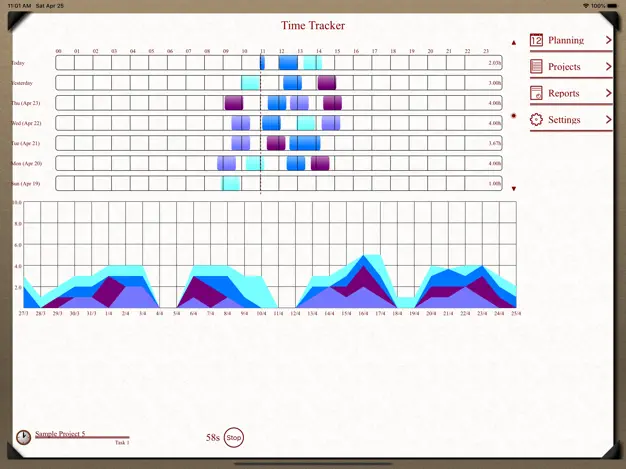Select the cyan block in Today row

(313, 63)
